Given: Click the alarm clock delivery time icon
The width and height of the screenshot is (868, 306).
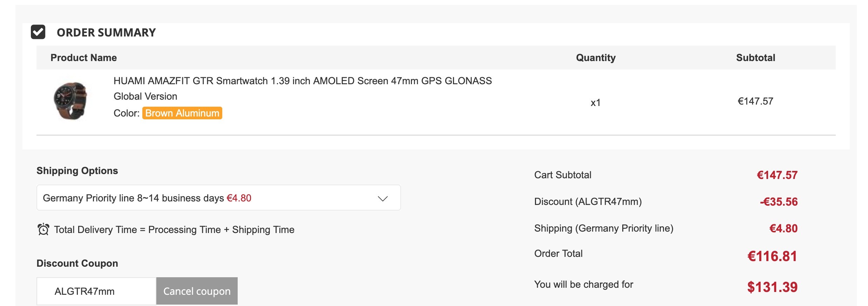Looking at the screenshot, I should tap(43, 229).
